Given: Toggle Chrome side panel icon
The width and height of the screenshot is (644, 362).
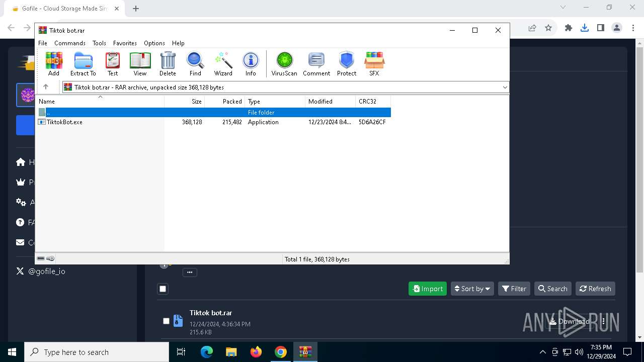Looking at the screenshot, I should coord(601,28).
